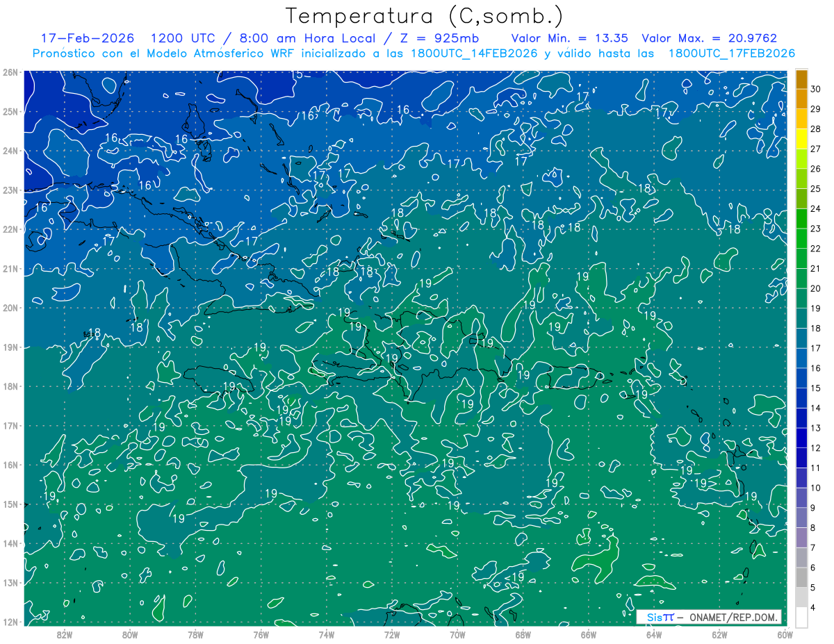Click the 12N latitude axis label

pyautogui.click(x=10, y=622)
